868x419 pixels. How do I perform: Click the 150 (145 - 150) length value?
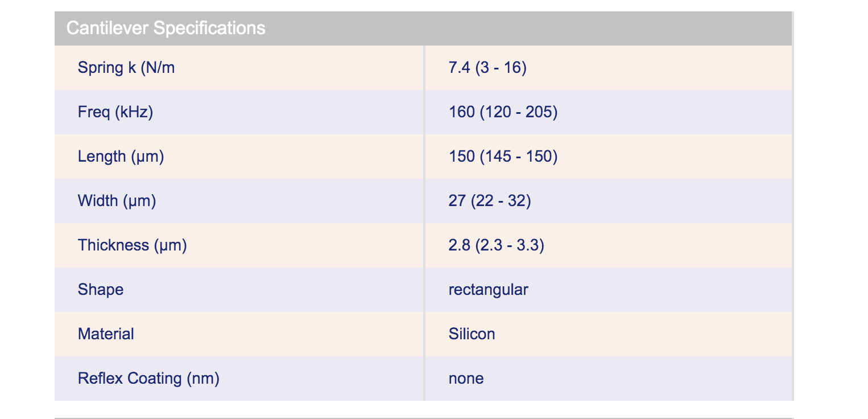[503, 157]
